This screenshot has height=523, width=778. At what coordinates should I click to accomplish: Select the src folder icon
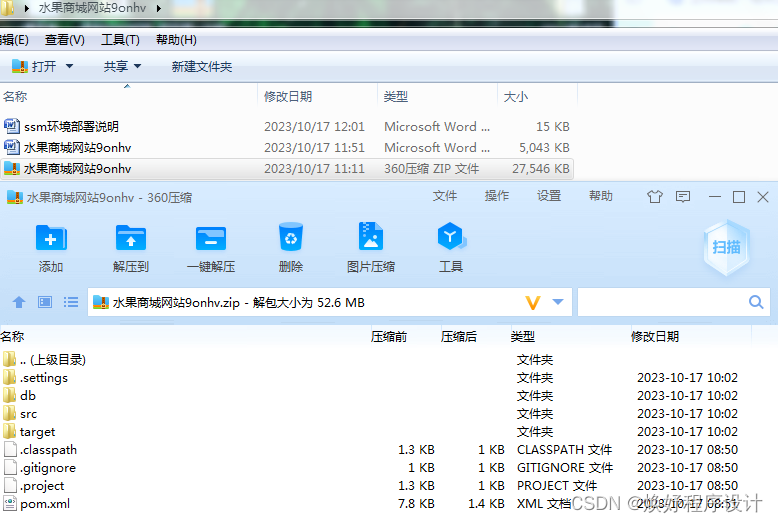tap(9, 413)
